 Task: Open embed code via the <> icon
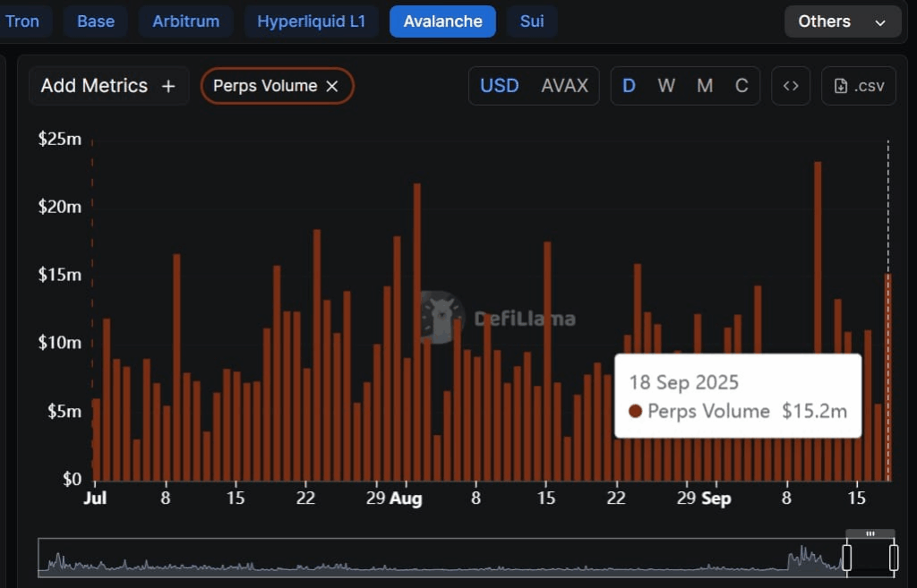tap(791, 85)
